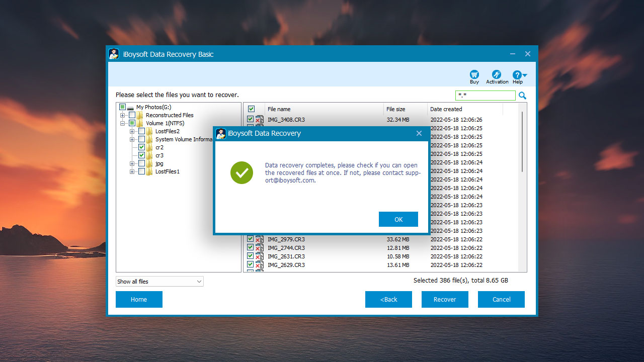This screenshot has width=644, height=362.
Task: Click the IMG_2631.CR3 file type icon
Action: (x=260, y=256)
